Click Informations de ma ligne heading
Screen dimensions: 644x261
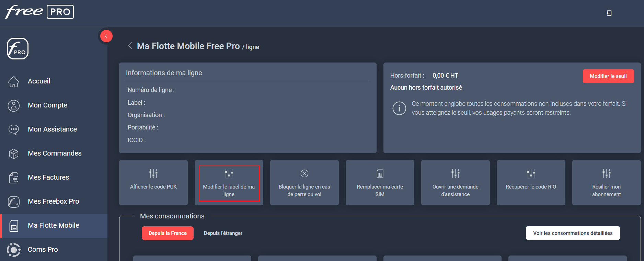(x=164, y=73)
